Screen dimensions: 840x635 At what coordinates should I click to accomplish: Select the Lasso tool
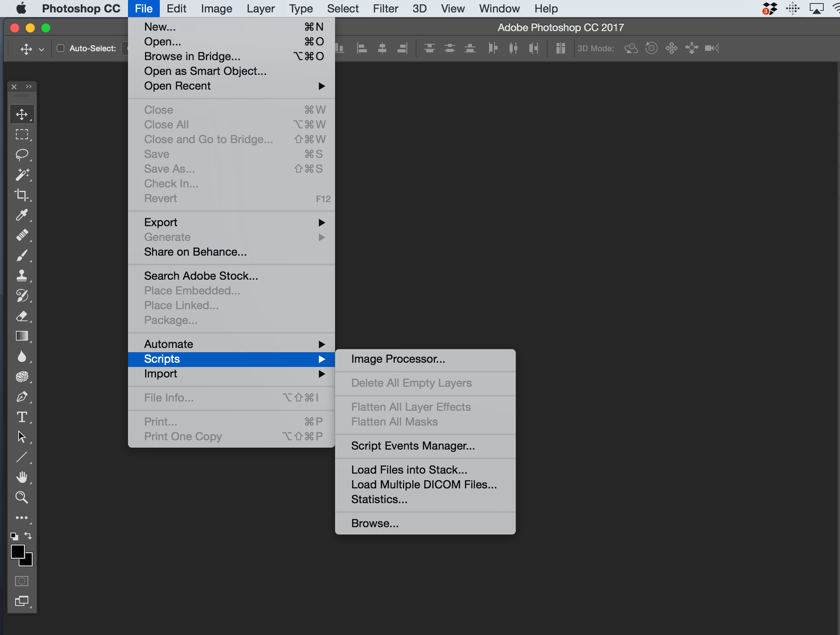[x=22, y=154]
